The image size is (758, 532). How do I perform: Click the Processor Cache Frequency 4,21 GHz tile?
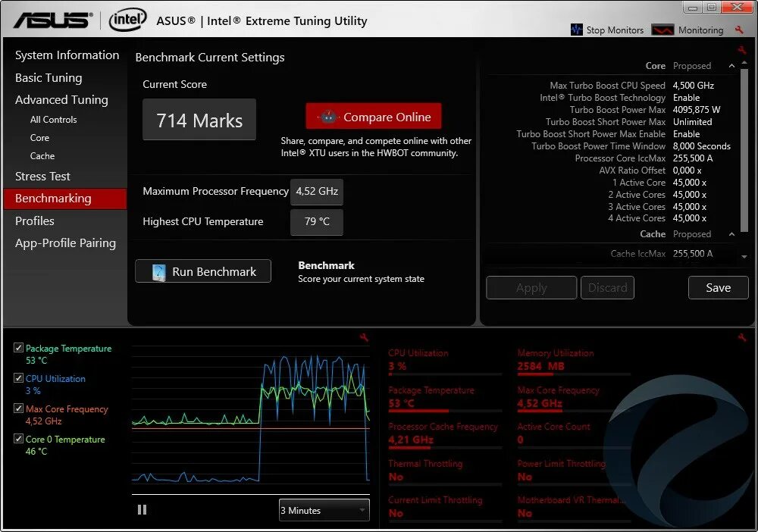click(x=445, y=434)
